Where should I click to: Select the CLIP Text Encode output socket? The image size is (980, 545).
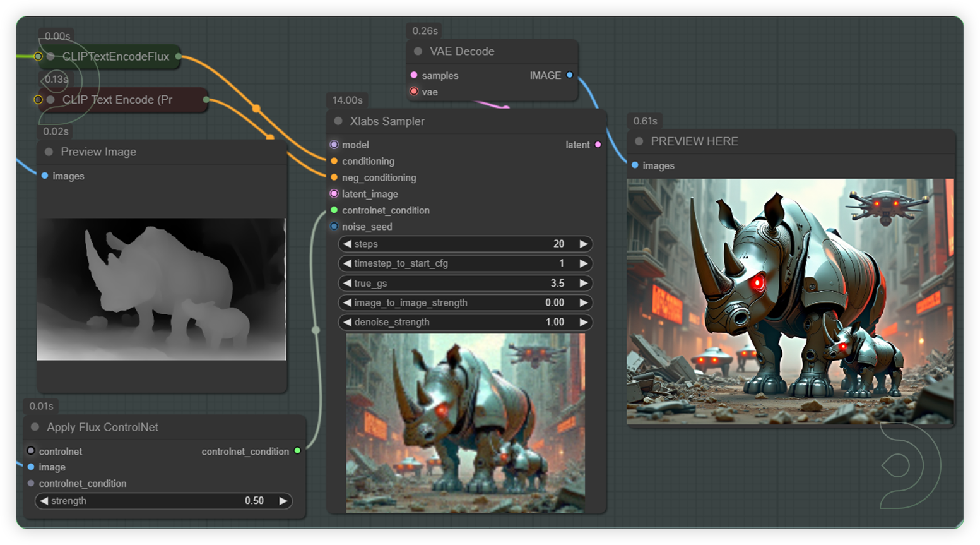206,100
